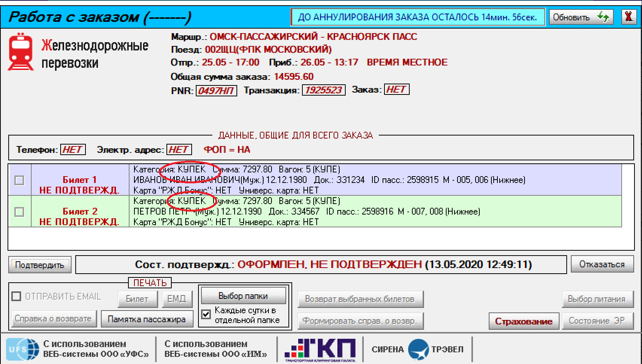The width and height of the screenshot is (642, 364).
Task: Enable the ОТПРАВИТЬ EMAIL checkbox
Action: [x=16, y=297]
